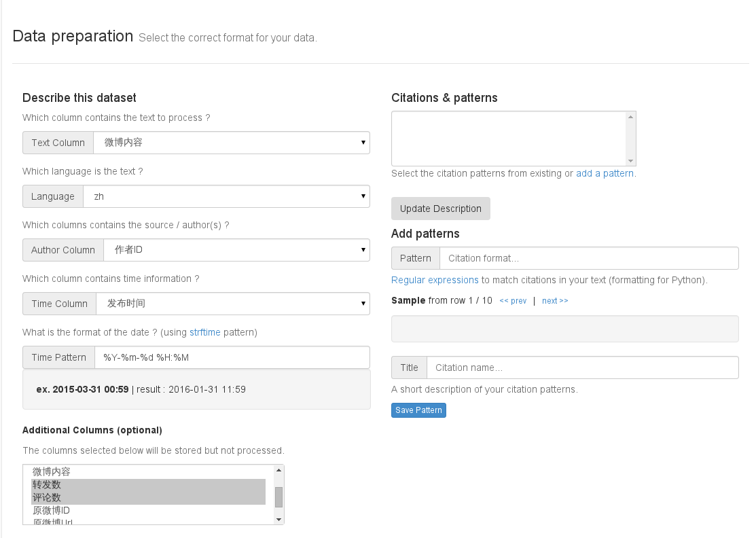Expand the Time Column dropdown

point(232,304)
